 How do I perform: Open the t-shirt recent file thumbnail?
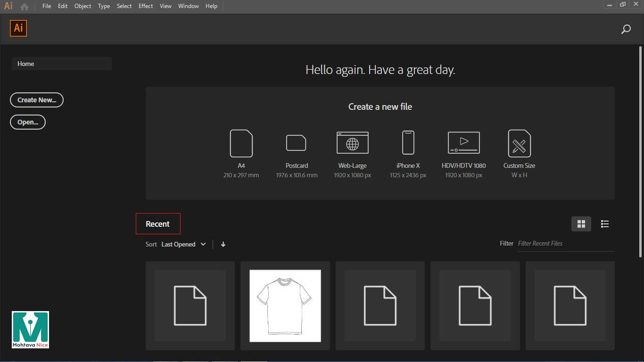(x=285, y=305)
